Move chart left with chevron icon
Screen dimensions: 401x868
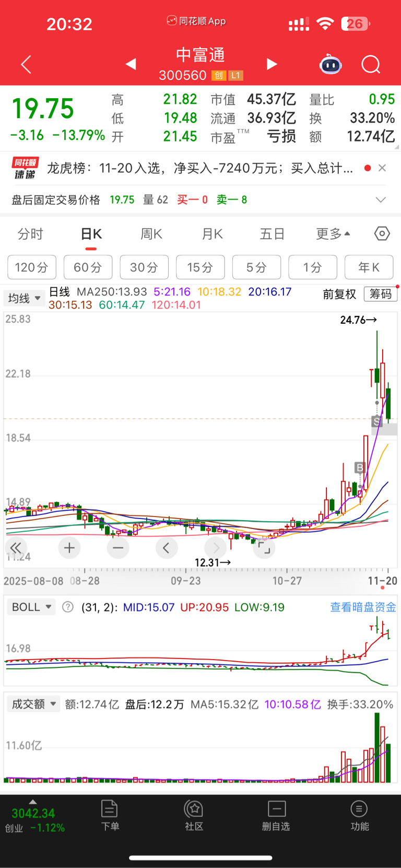167,548
